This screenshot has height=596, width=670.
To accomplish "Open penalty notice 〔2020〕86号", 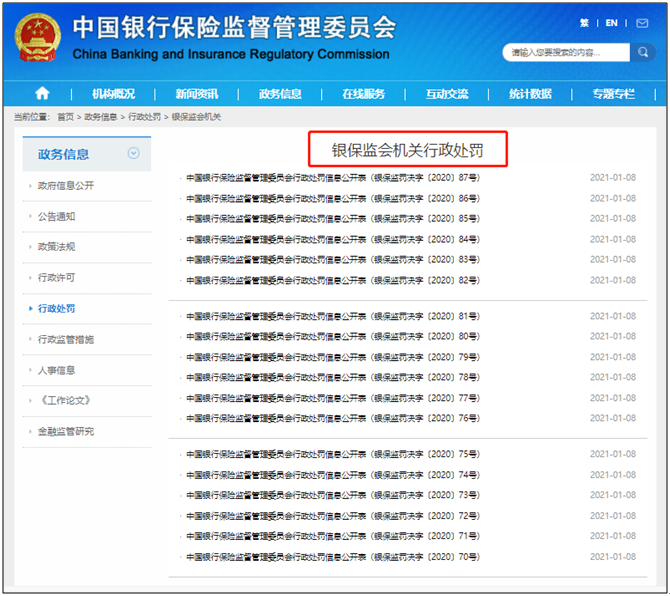I will point(333,199).
